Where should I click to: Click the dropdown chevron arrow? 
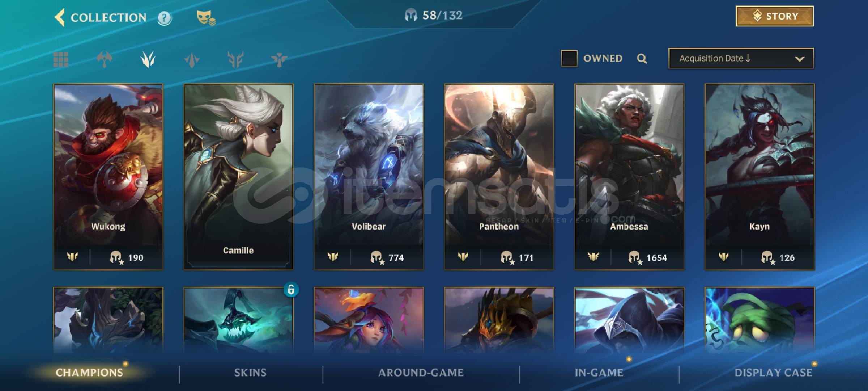(799, 59)
